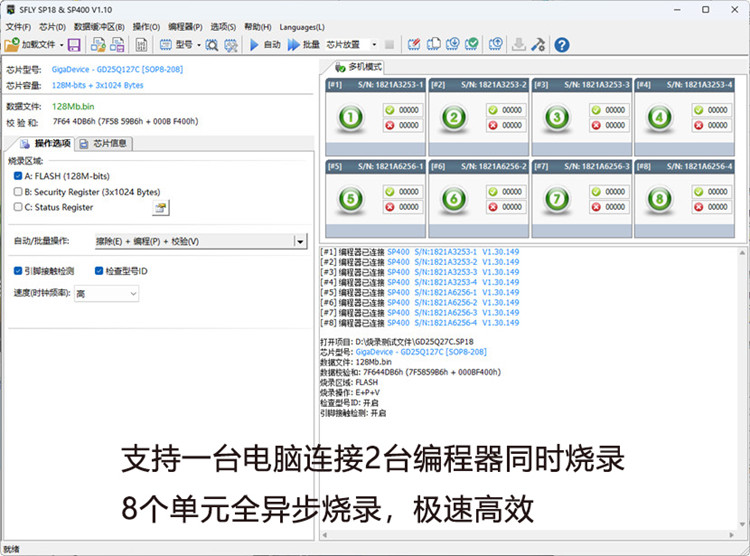
Task: Switch to the 芯片信息 tab
Action: pos(103,143)
